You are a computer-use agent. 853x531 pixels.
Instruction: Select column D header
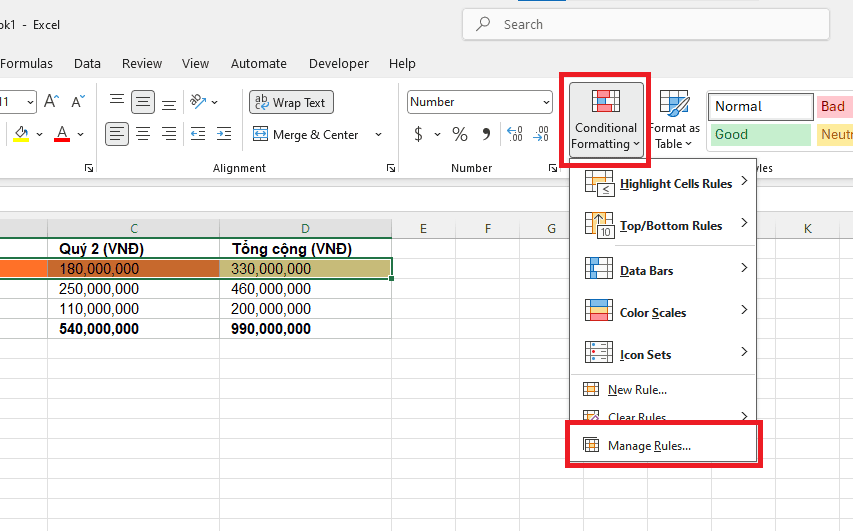[306, 229]
